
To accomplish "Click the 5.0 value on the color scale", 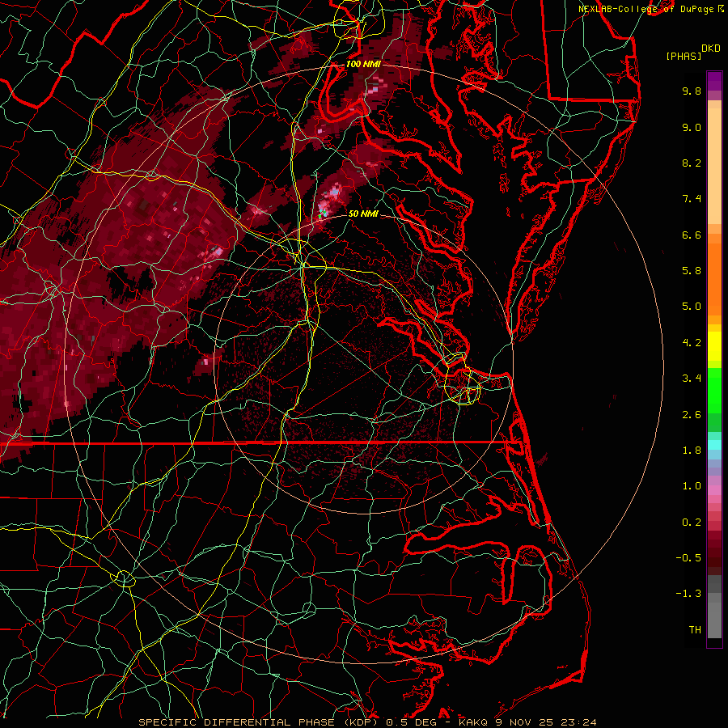I will 692,307.
